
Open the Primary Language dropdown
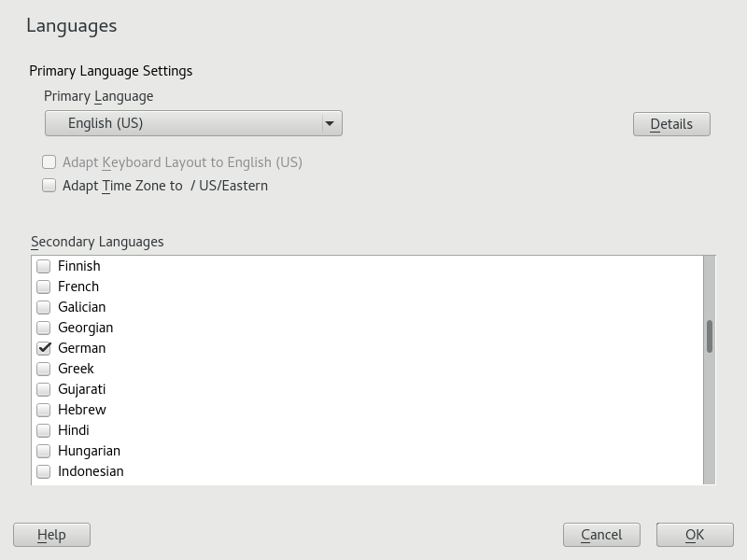(x=192, y=123)
